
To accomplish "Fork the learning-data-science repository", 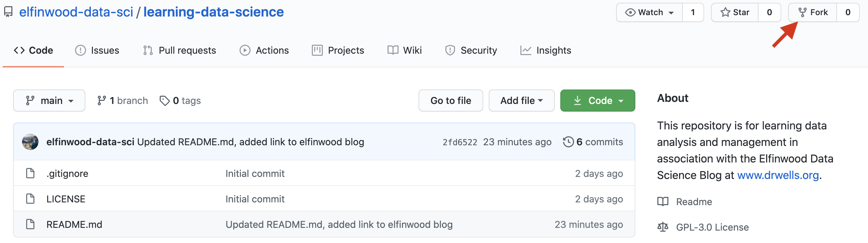I will (813, 12).
